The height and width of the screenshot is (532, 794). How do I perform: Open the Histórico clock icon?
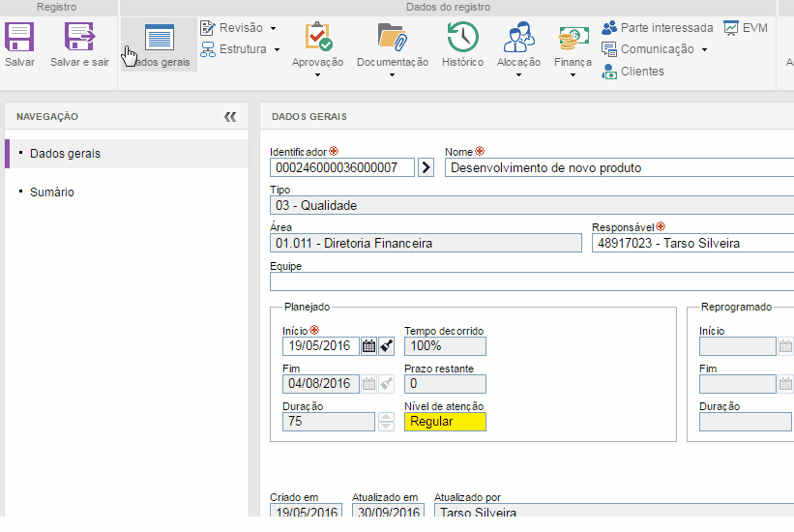point(462,39)
